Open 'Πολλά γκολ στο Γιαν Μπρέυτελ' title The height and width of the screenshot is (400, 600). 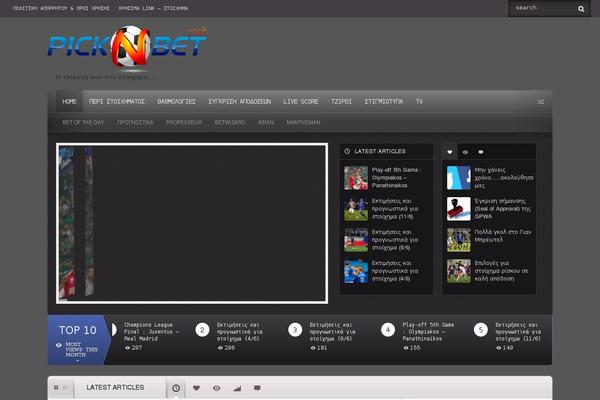[503, 236]
